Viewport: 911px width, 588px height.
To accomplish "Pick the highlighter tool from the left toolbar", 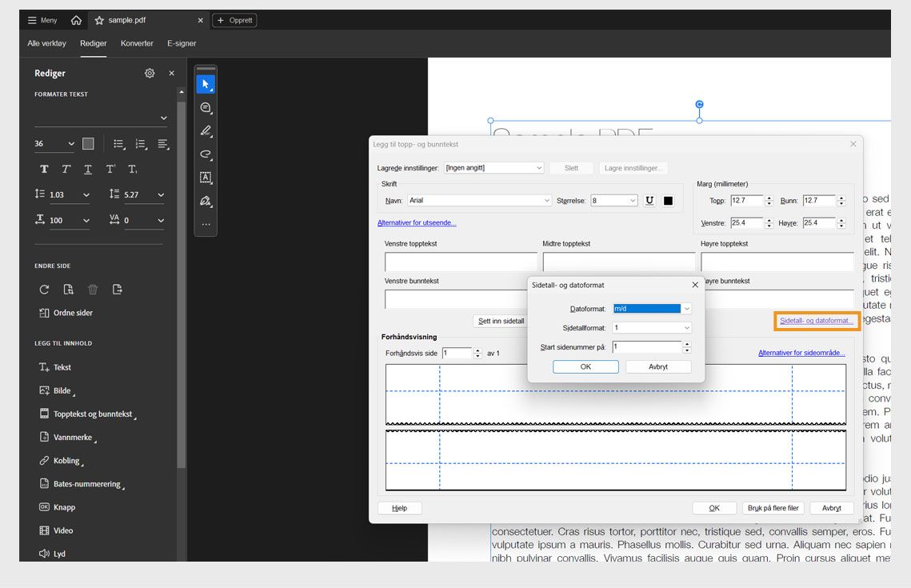I will 206,130.
